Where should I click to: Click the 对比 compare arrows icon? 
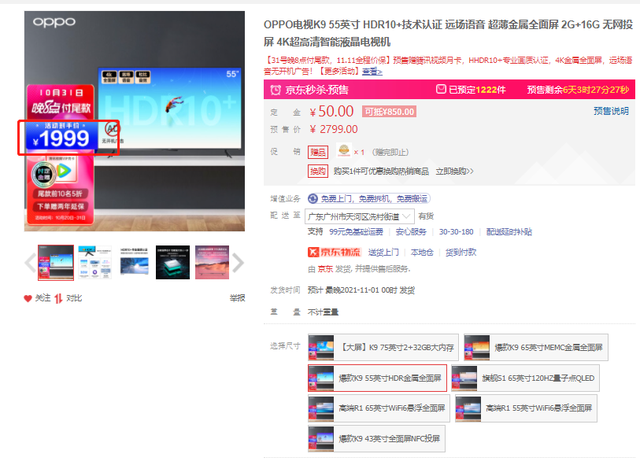coord(58,298)
